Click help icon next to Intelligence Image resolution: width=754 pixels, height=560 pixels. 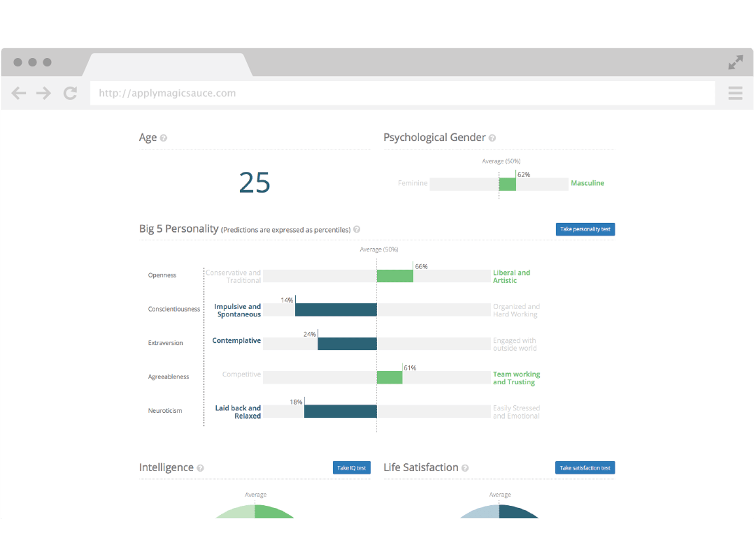pos(200,468)
